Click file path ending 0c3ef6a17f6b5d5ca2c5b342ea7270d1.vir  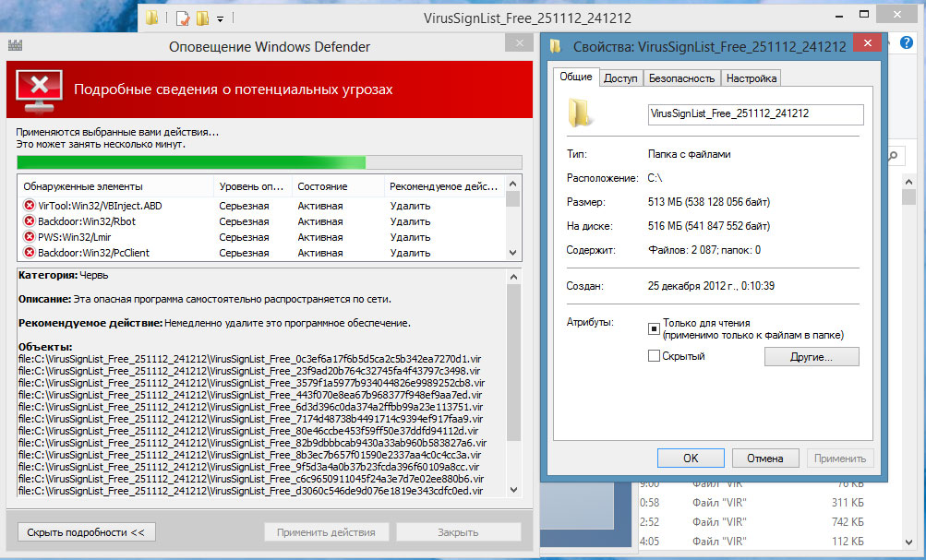click(x=250, y=359)
